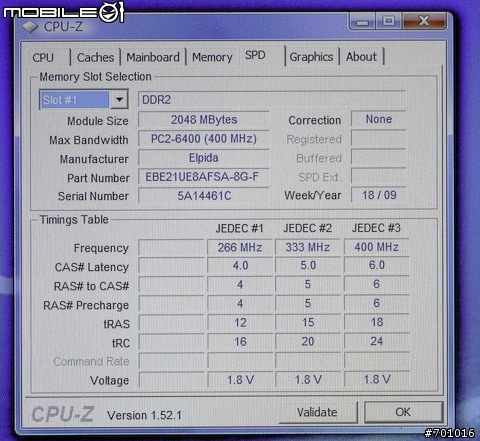The image size is (480, 441).
Task: Show the About tab
Action: 362,57
